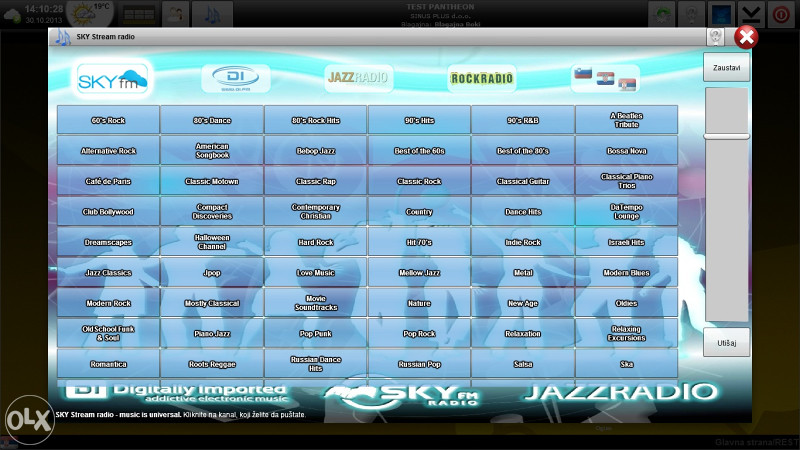Click the Utišaj mute button
Image resolution: width=800 pixels, height=450 pixels.
[727, 342]
